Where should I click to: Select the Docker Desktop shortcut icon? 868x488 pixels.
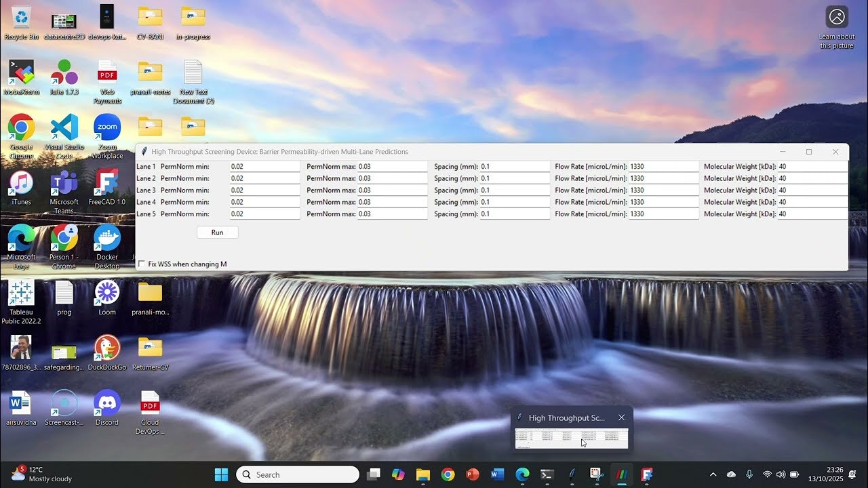coord(107,239)
